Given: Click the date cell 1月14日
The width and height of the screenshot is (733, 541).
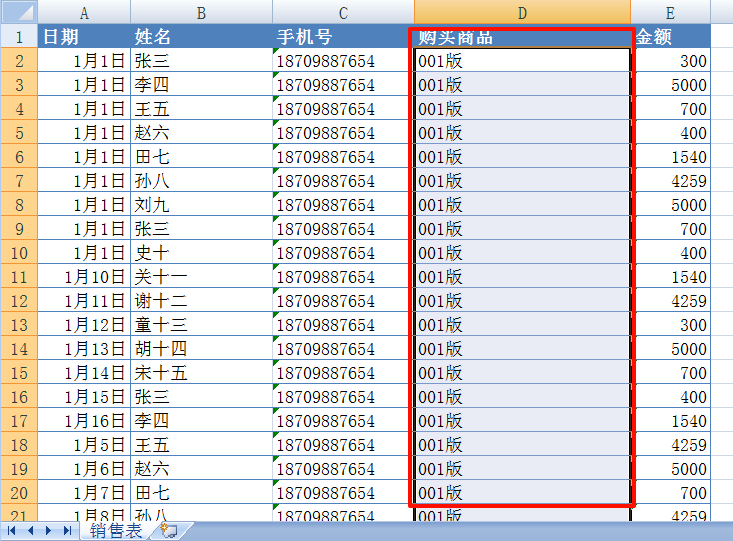Looking at the screenshot, I should pos(84,373).
